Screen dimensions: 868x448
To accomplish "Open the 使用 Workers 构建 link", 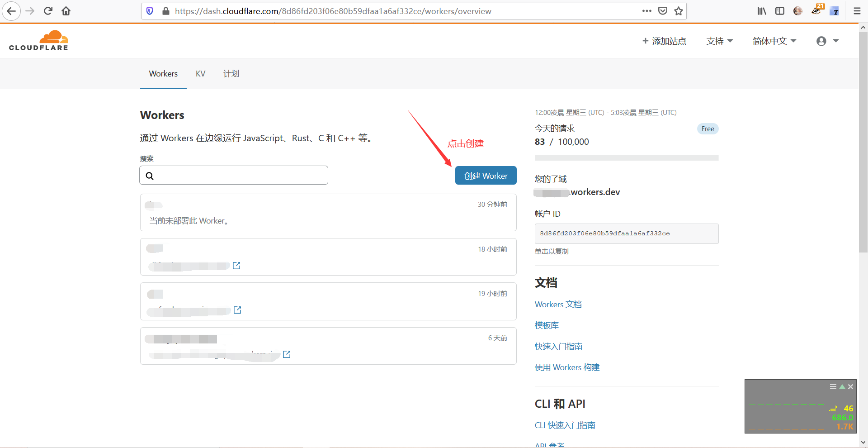I will click(567, 367).
